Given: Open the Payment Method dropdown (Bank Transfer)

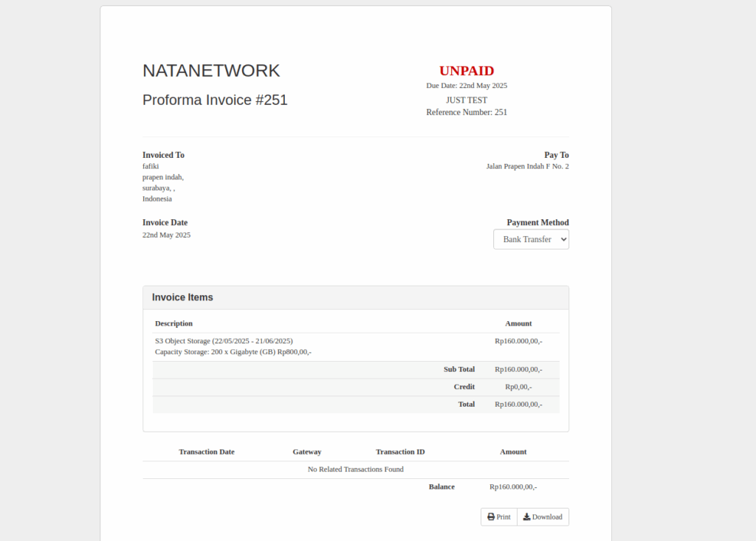Looking at the screenshot, I should pos(531,239).
